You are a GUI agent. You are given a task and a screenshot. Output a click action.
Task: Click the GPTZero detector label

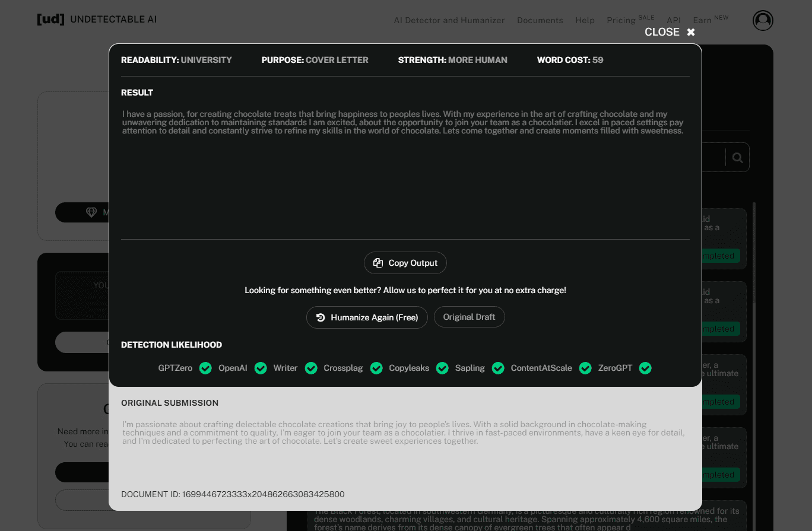tap(175, 368)
